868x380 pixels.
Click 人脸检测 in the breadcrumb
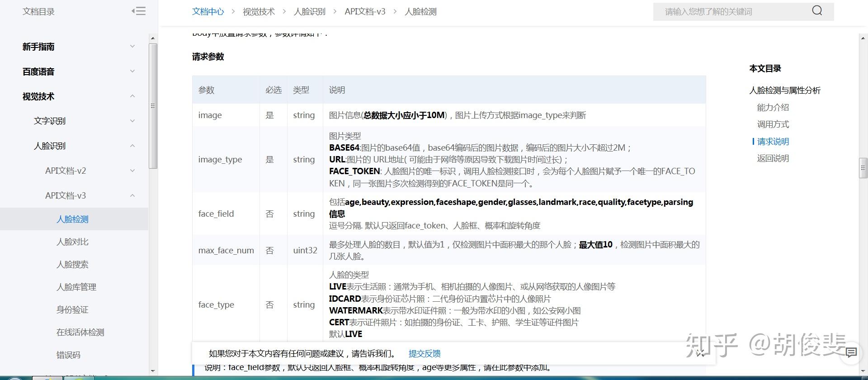tap(420, 11)
